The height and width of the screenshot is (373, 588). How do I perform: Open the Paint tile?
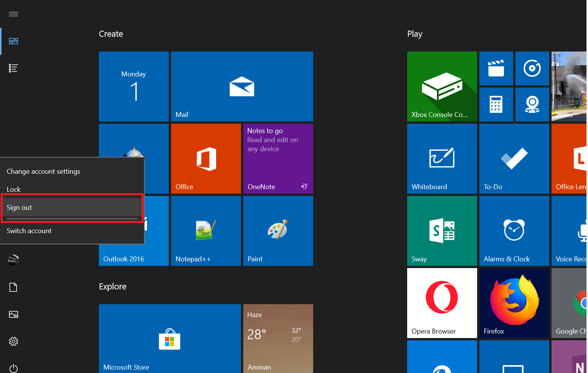278,231
